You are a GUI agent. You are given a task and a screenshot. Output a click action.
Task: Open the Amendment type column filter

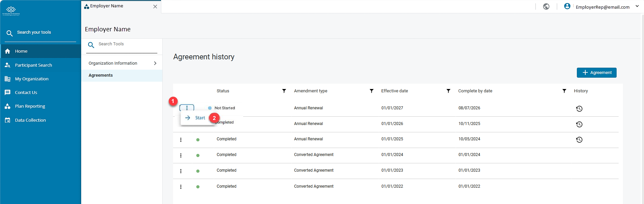371,91
